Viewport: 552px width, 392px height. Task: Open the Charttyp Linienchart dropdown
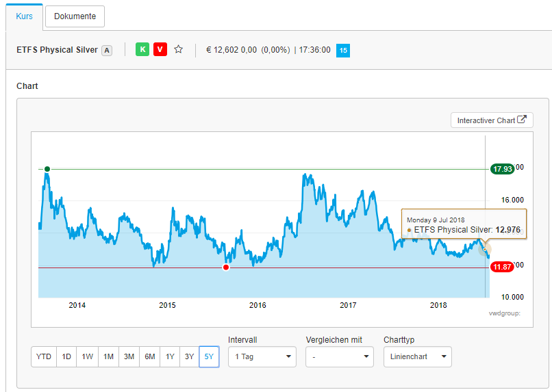pos(418,356)
